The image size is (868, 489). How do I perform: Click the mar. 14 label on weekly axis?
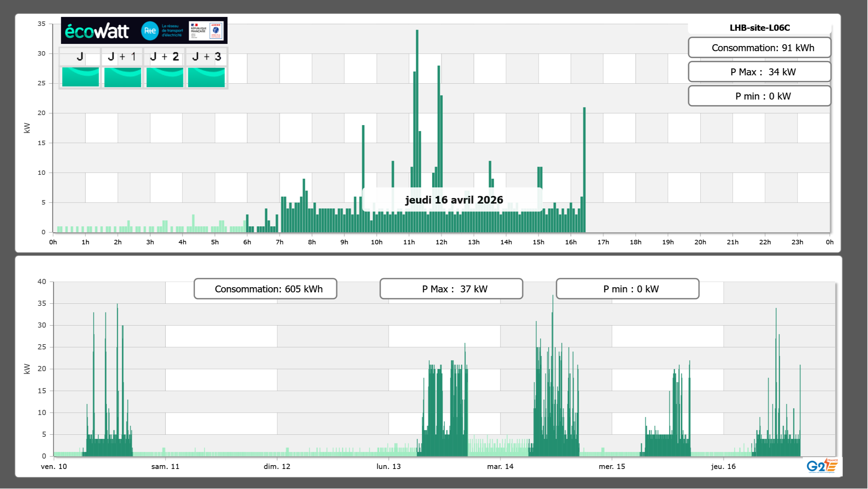(500, 467)
